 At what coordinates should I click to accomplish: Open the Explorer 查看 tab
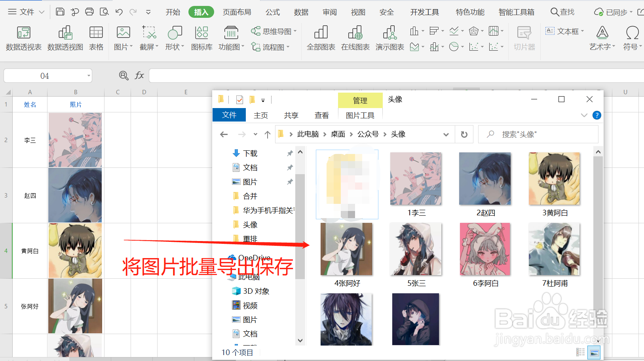click(322, 115)
